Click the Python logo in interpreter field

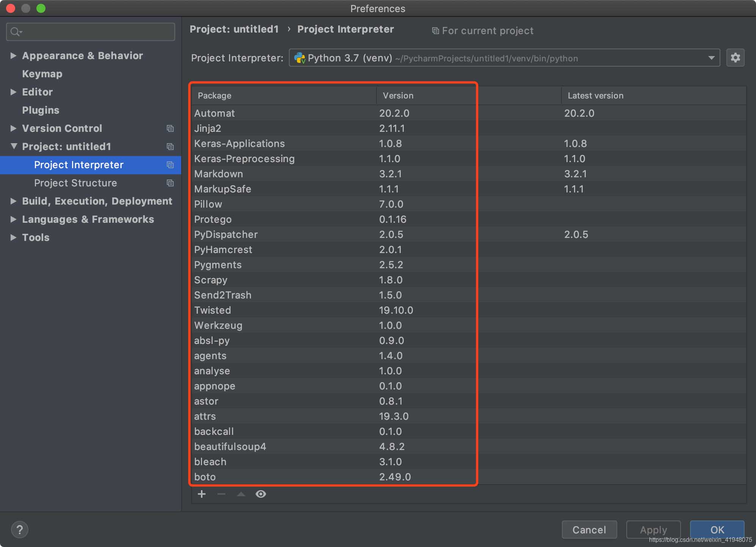300,58
